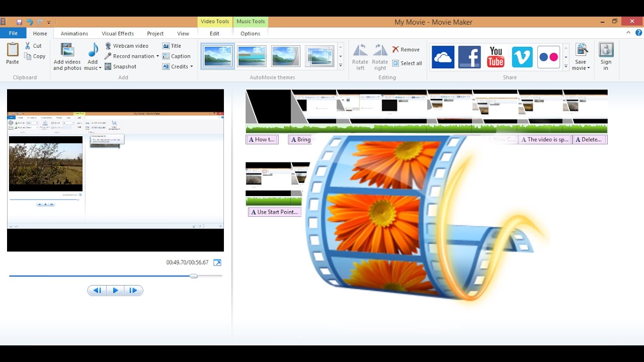Open Video Tools Edit tab
This screenshot has width=644, height=362.
click(x=215, y=34)
